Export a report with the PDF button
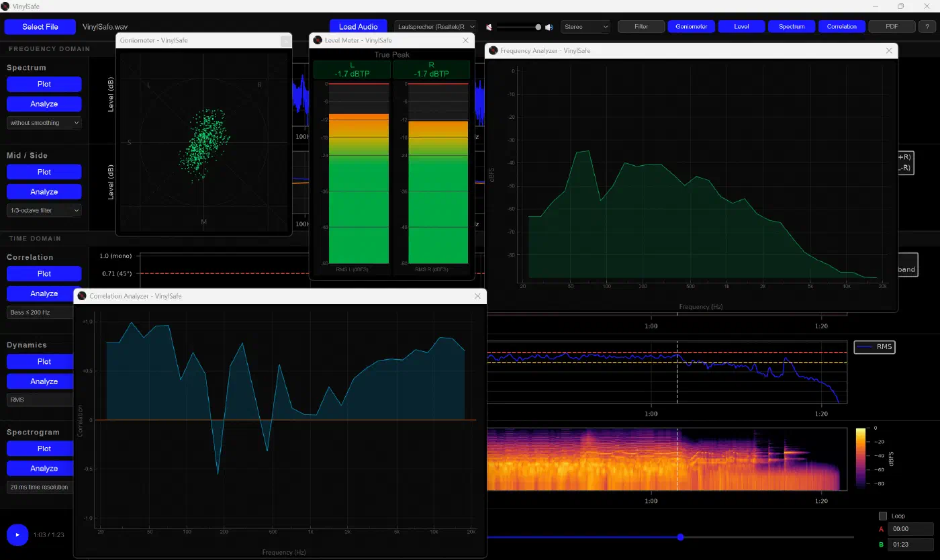Screen dimensions: 940x560 tap(892, 27)
